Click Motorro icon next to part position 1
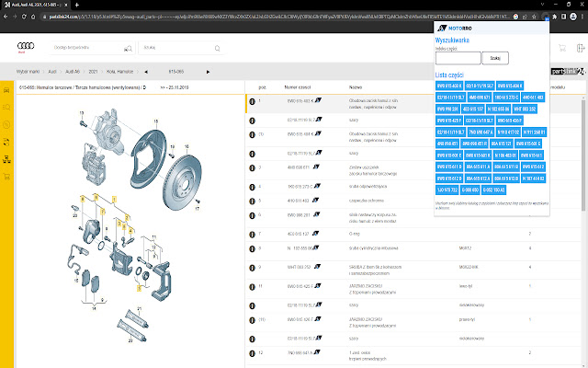 [x=319, y=100]
